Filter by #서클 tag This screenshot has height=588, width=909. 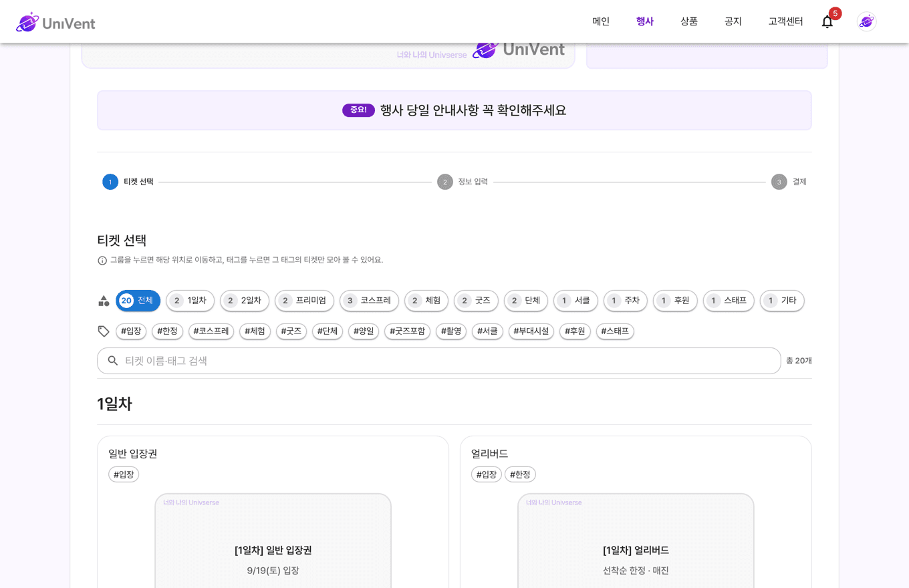[x=487, y=331]
